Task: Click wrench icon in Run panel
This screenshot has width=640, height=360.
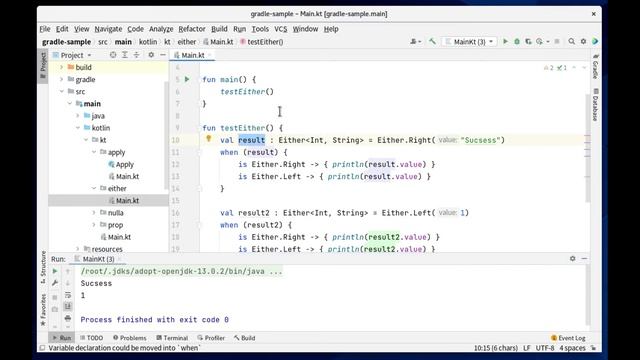Action: [55, 283]
